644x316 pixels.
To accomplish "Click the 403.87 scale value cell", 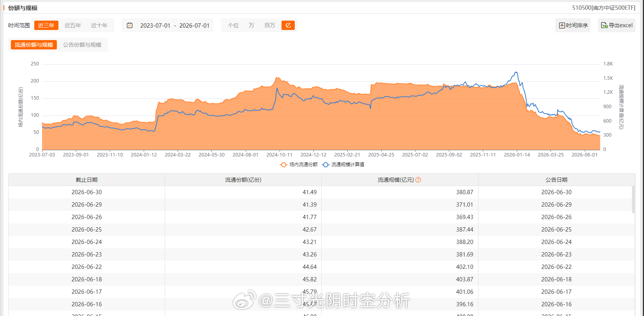I will 399,279.
